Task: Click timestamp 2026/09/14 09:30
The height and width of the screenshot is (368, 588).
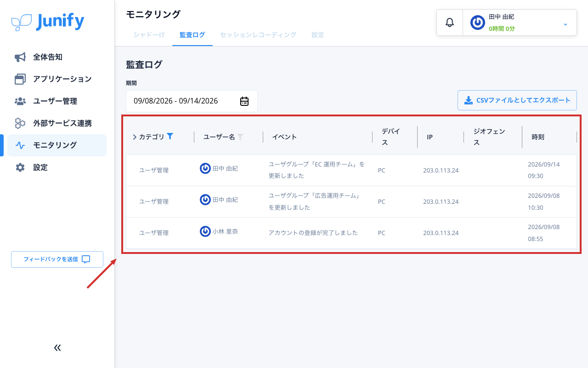Action: pos(544,170)
